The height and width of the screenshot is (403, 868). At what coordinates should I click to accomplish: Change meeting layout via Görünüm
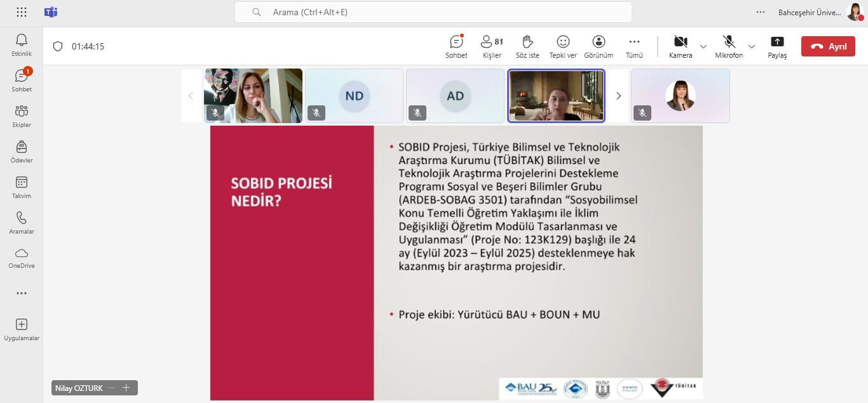(x=598, y=46)
